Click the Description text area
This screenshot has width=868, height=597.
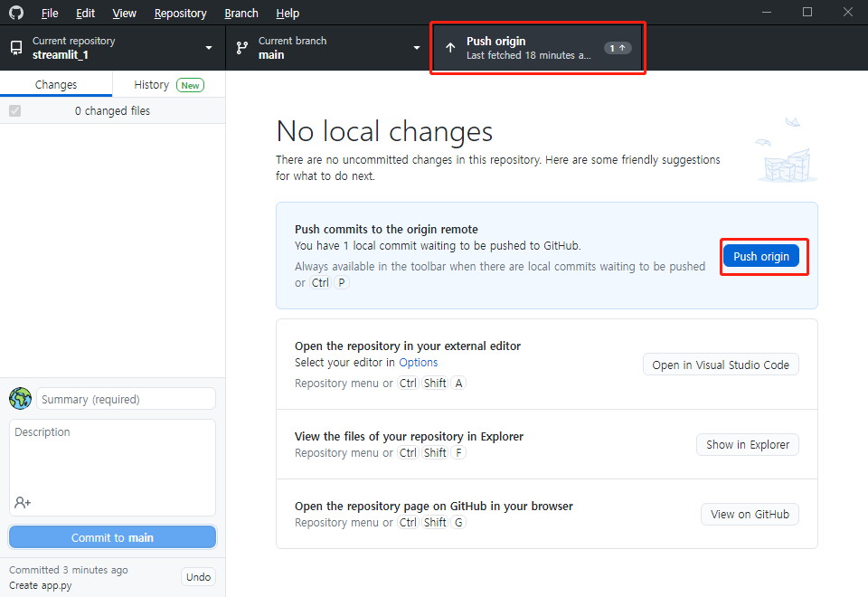pos(112,468)
